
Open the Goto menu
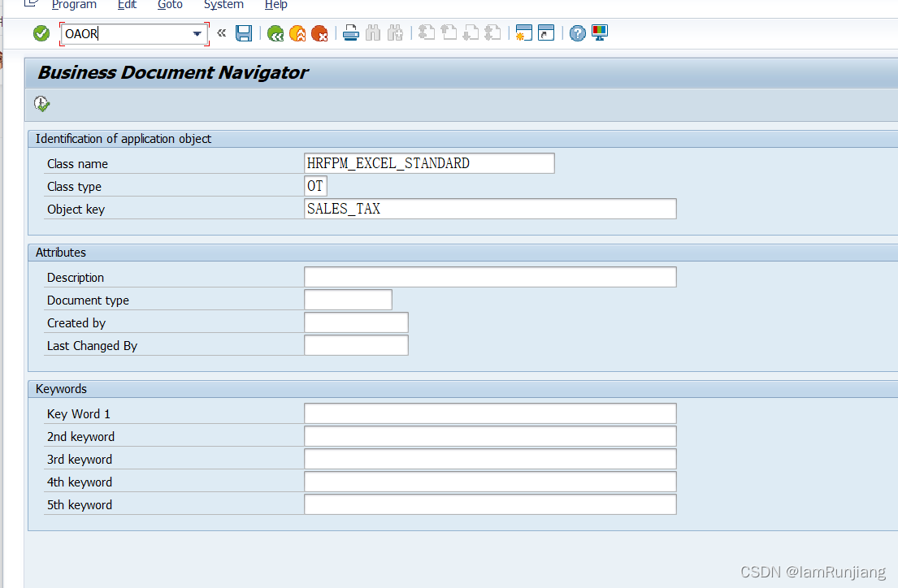[170, 5]
